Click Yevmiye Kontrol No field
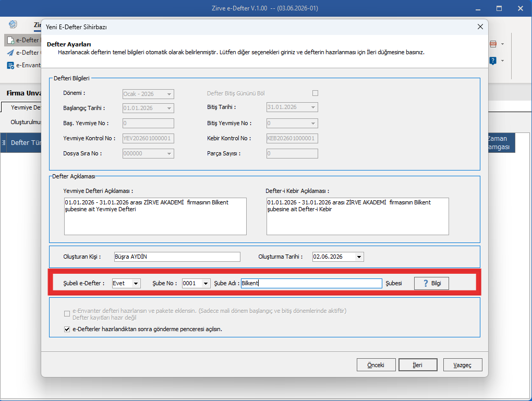 (148, 138)
